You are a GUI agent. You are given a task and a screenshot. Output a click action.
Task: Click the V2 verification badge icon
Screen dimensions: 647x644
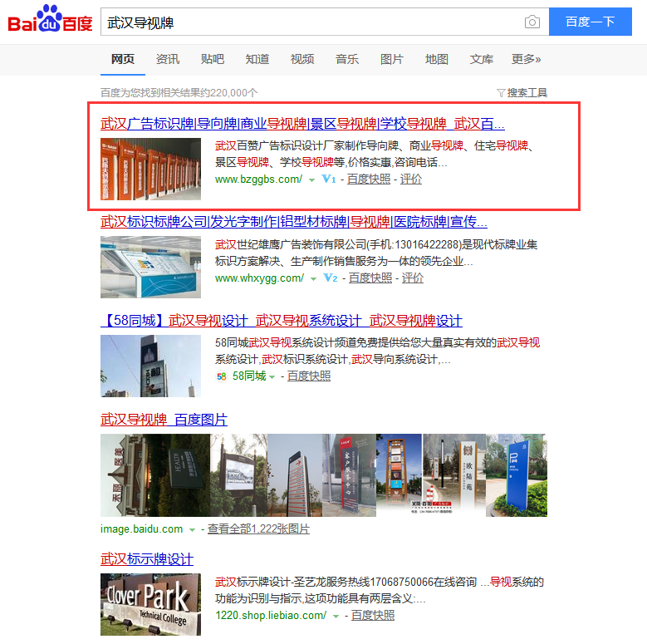click(331, 278)
